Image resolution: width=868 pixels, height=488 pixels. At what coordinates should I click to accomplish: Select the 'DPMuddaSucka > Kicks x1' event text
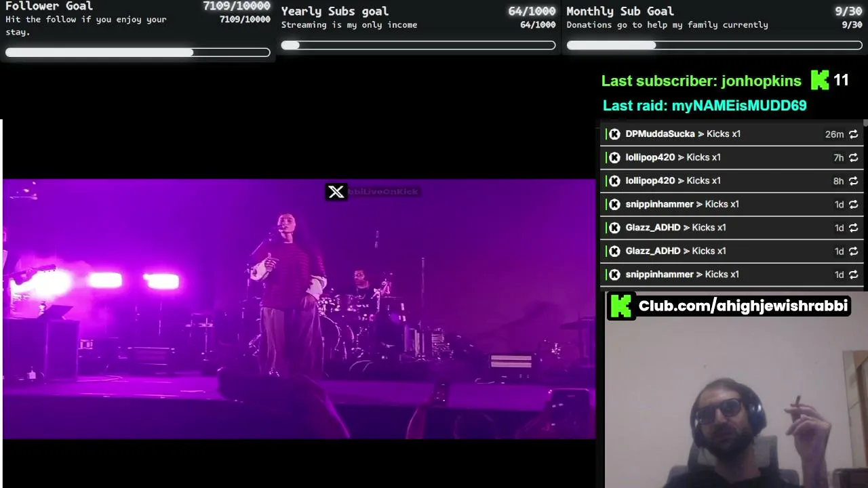(x=683, y=134)
